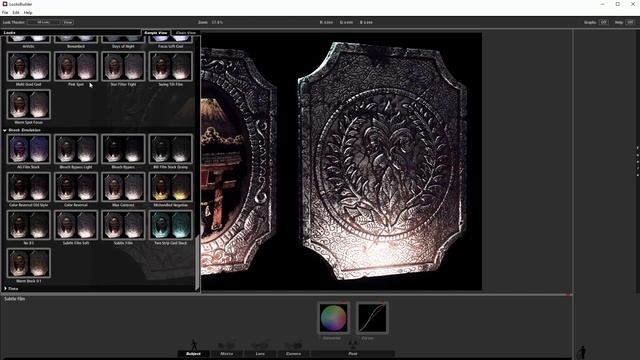This screenshot has width=640, height=360.
Task: Select the Lens stage tab
Action: 260,353
